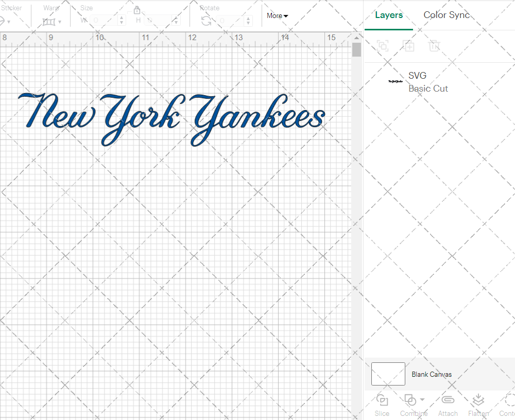Click the Warp icon
This screenshot has width=515, height=420.
coord(49,22)
